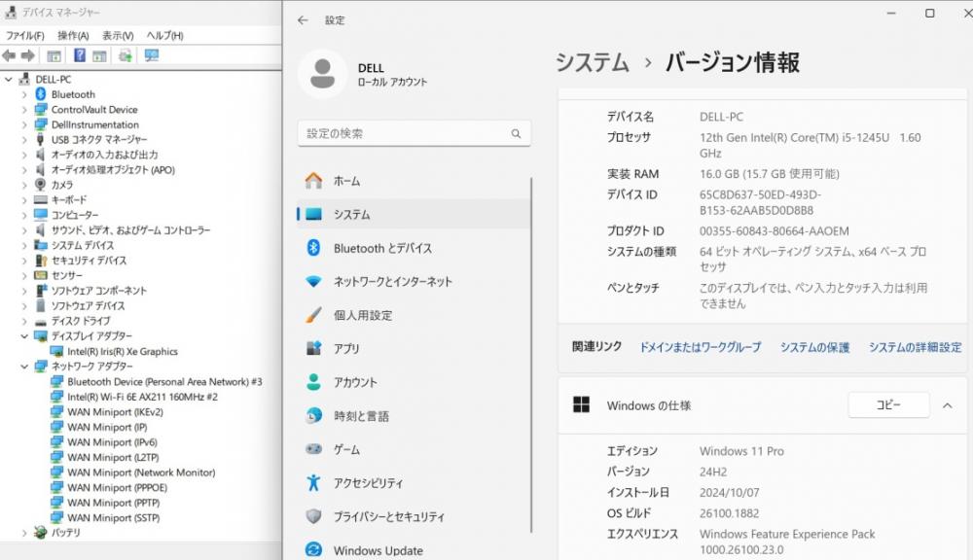Select WAN Miniport (SSTP) entry
This screenshot has height=560, width=973.
(114, 518)
